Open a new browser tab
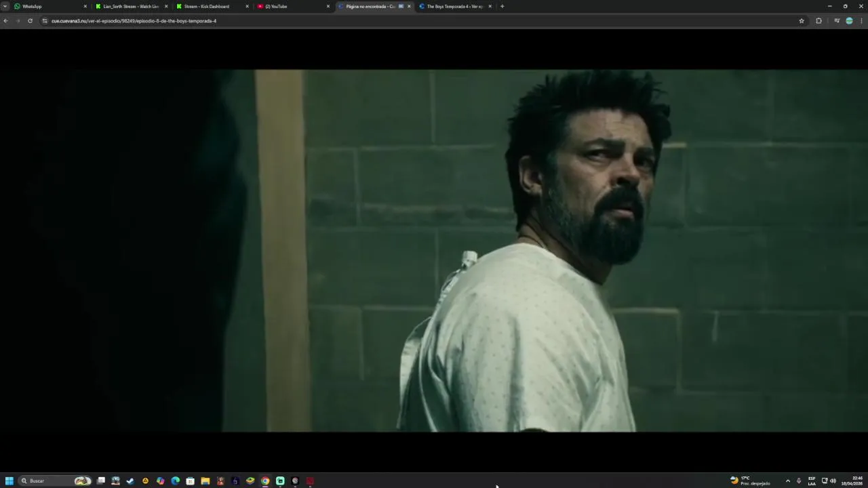 click(502, 6)
